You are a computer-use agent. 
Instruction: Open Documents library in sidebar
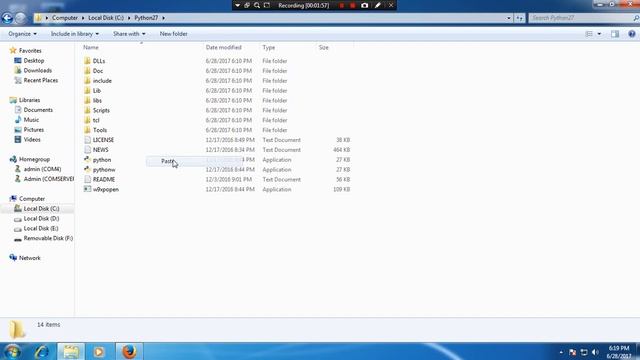(x=38, y=110)
